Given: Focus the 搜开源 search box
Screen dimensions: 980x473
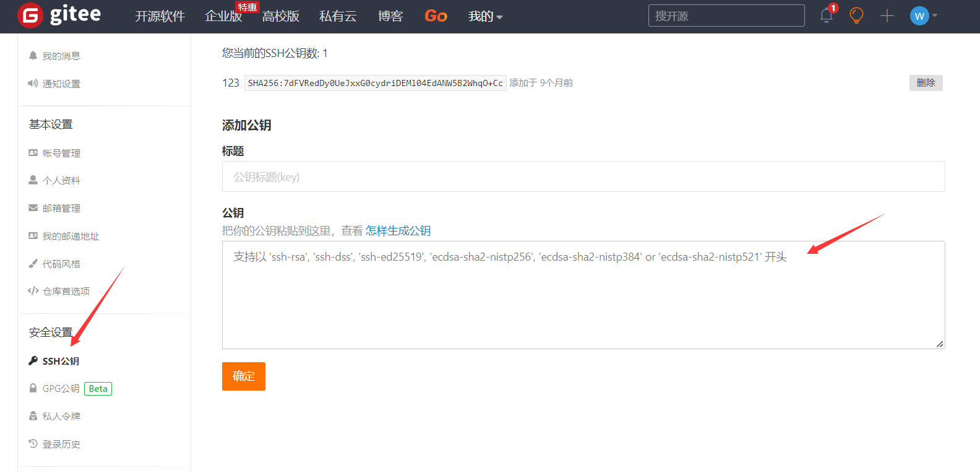Looking at the screenshot, I should [726, 16].
